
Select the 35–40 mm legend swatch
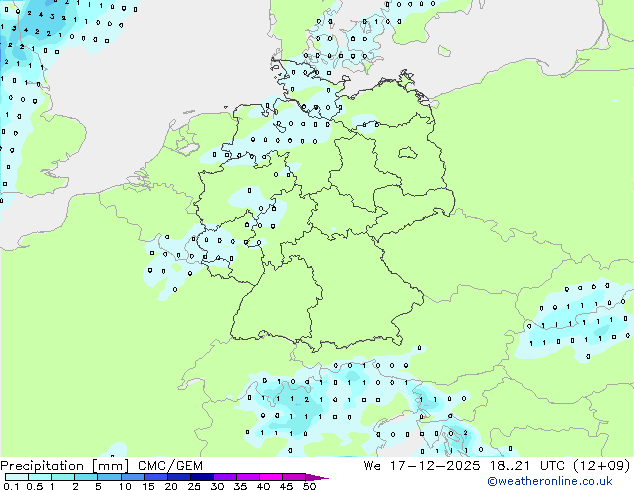pos(247,477)
